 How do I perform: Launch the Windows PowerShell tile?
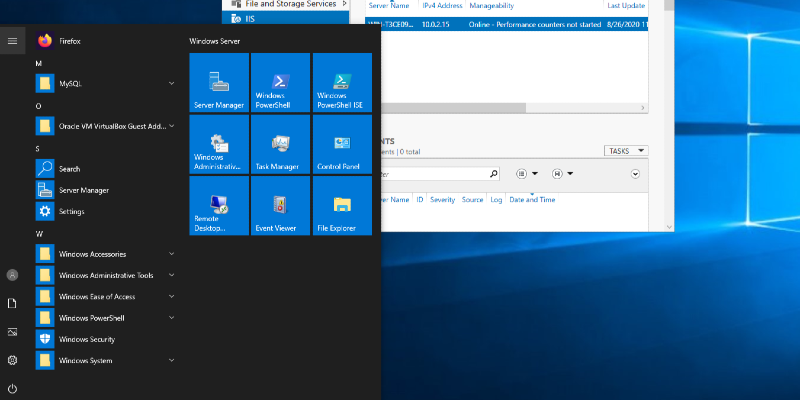(281, 83)
